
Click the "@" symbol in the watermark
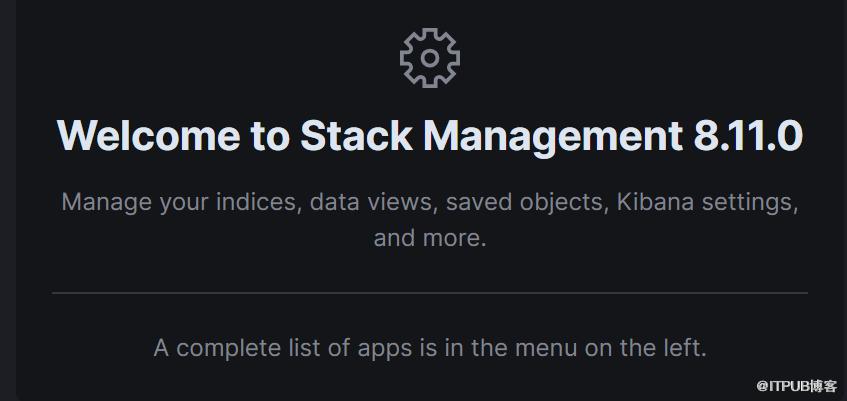761,384
